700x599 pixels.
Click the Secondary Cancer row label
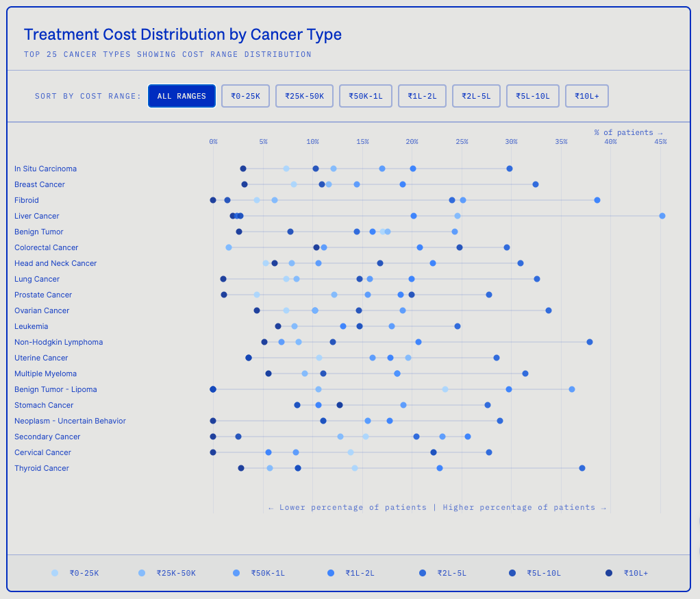point(47,437)
